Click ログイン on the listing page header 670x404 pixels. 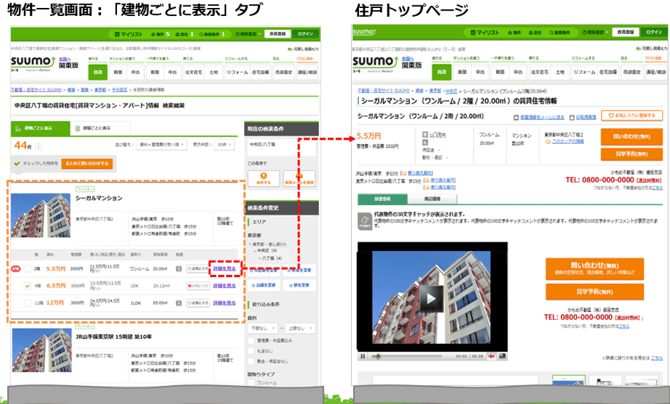[305, 34]
